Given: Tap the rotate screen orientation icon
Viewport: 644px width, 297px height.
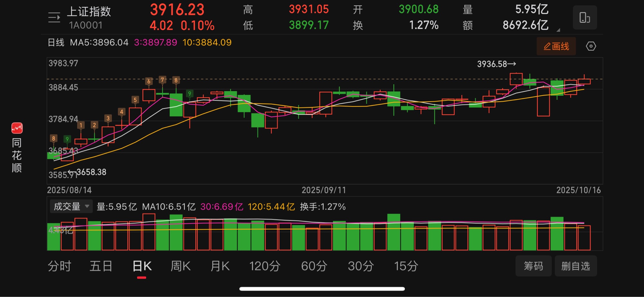Looking at the screenshot, I should point(584,17).
